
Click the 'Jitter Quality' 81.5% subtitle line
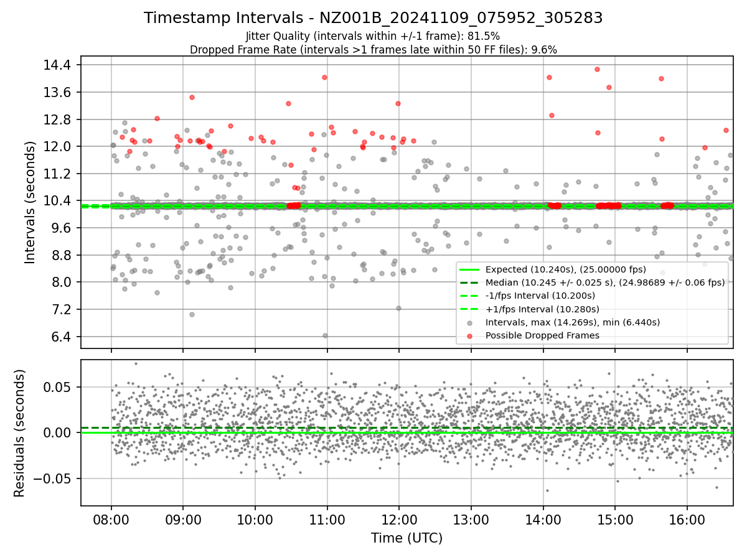click(x=373, y=37)
